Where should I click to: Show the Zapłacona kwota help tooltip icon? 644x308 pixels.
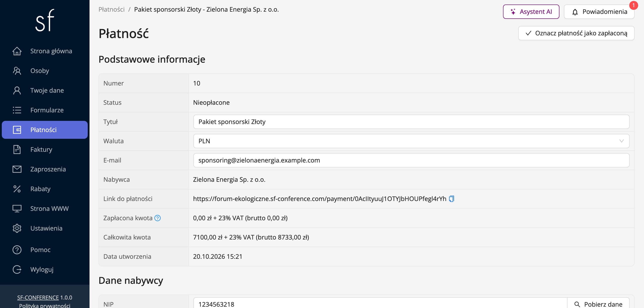pos(157,218)
